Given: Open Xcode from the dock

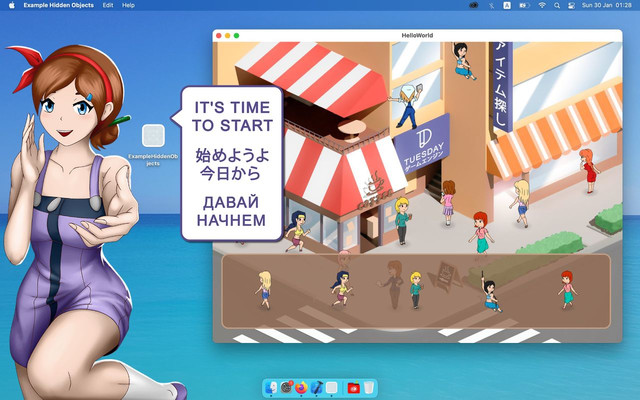Looking at the screenshot, I should click(317, 387).
